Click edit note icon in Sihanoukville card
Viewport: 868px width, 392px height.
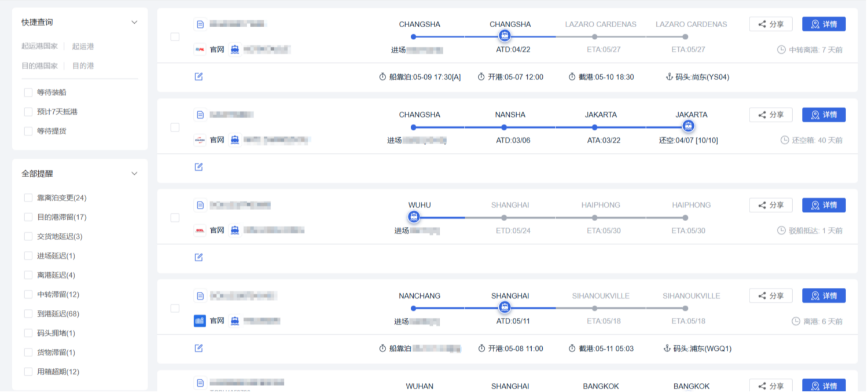pos(199,348)
